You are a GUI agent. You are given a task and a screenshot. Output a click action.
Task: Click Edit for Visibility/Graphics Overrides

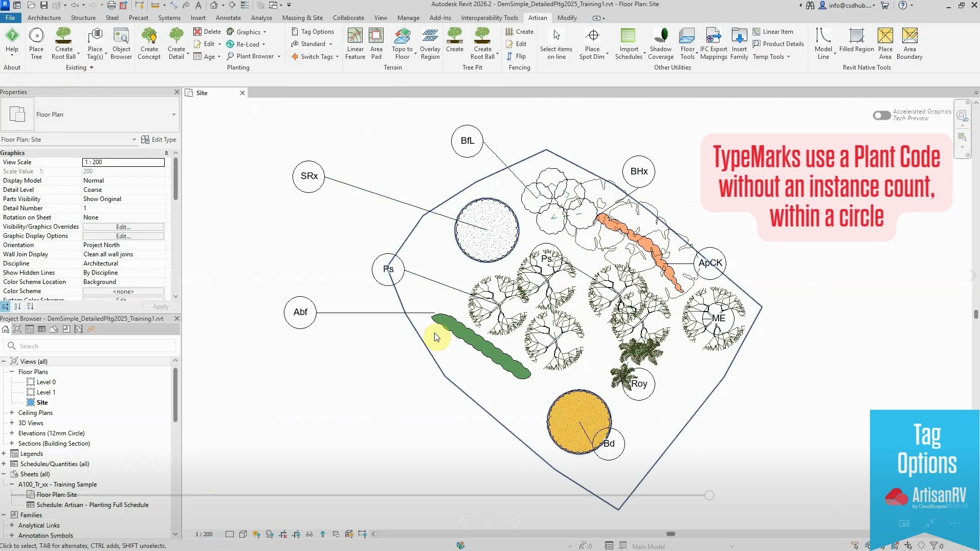point(123,227)
